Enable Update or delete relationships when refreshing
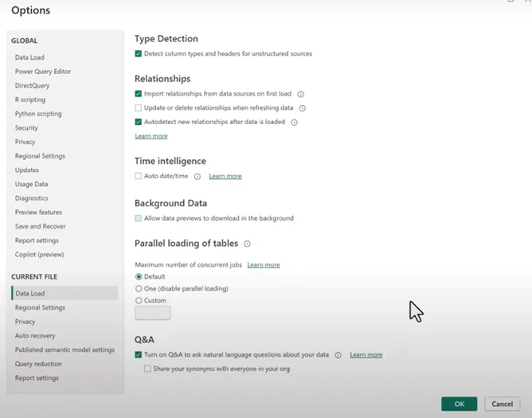This screenshot has width=532, height=418. coord(138,108)
